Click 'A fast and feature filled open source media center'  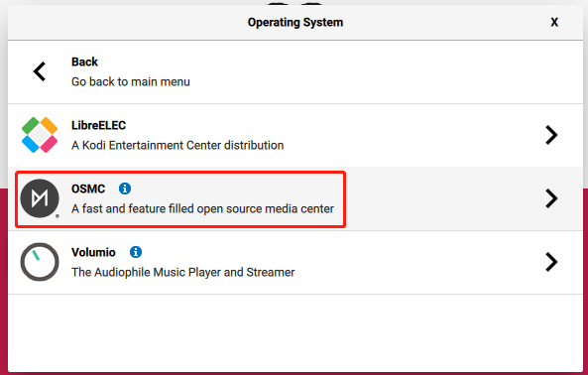[202, 208]
